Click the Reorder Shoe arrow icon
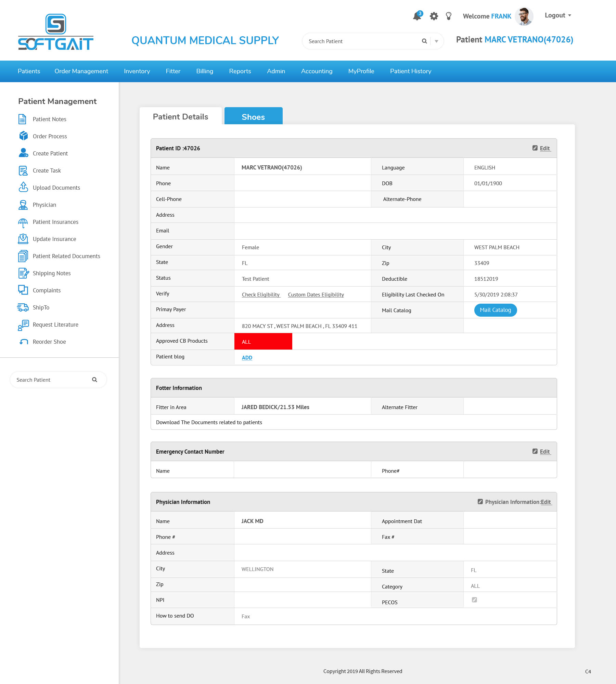The image size is (616, 684). 24,342
